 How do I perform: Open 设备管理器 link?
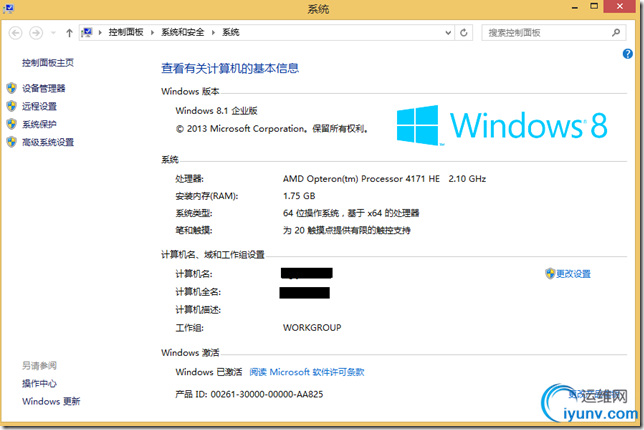coord(44,88)
